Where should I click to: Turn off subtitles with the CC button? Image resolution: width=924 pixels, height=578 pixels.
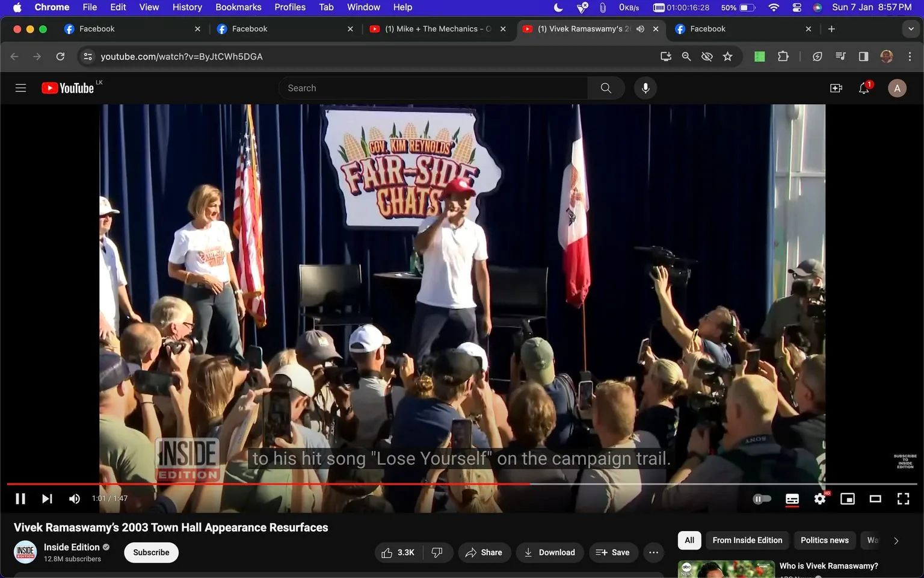792,499
